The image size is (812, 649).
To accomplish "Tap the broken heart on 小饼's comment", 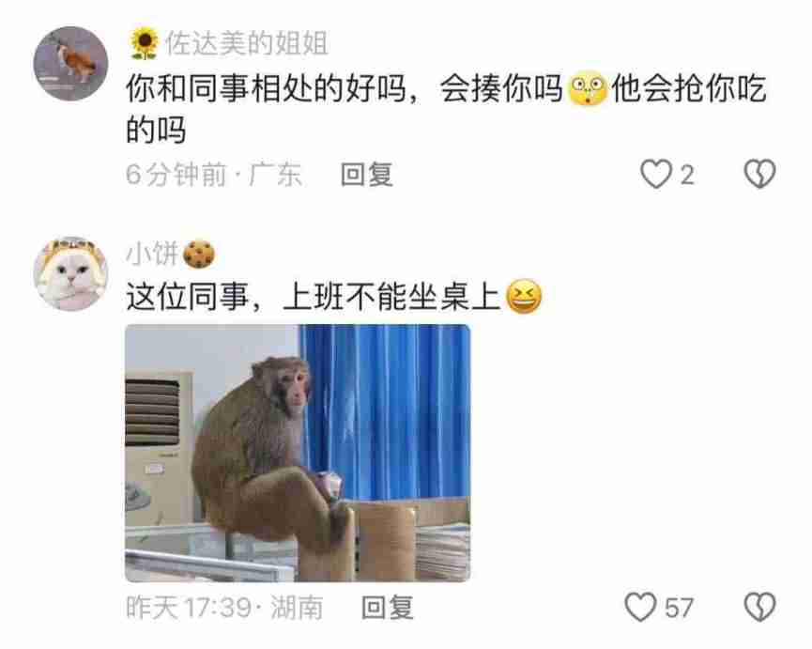I will 759,607.
